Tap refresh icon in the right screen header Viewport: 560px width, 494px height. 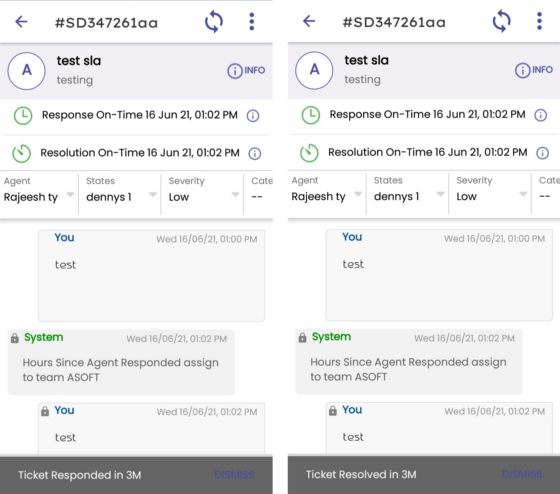[501, 21]
